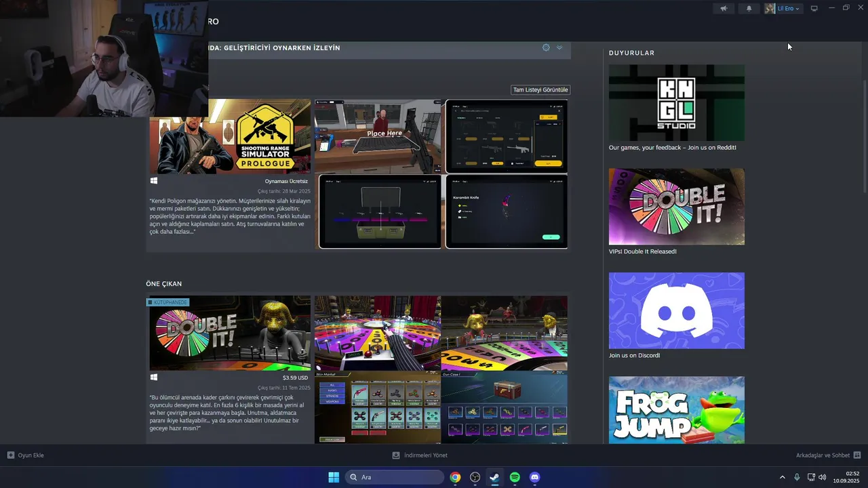Open Double It! announcement image
The image size is (868, 488).
click(x=677, y=207)
